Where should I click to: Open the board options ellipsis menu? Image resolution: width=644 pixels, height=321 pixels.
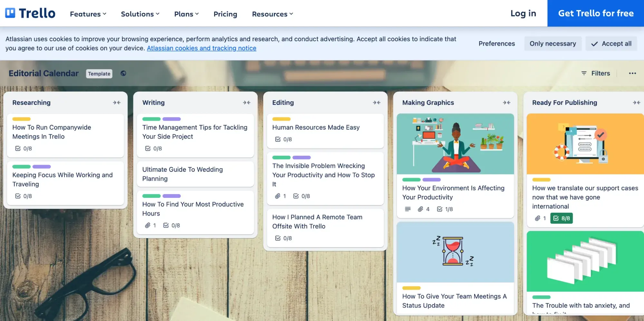point(632,73)
